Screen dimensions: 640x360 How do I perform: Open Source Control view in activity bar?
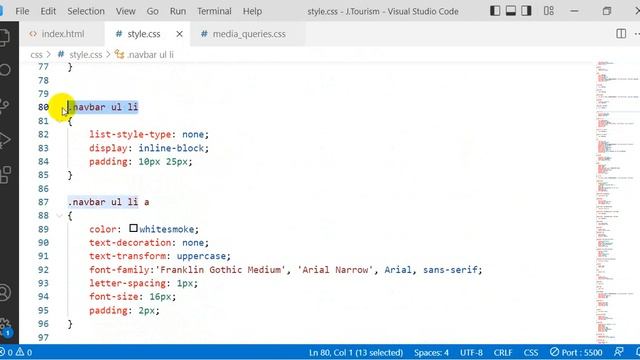pyautogui.click(x=5, y=105)
